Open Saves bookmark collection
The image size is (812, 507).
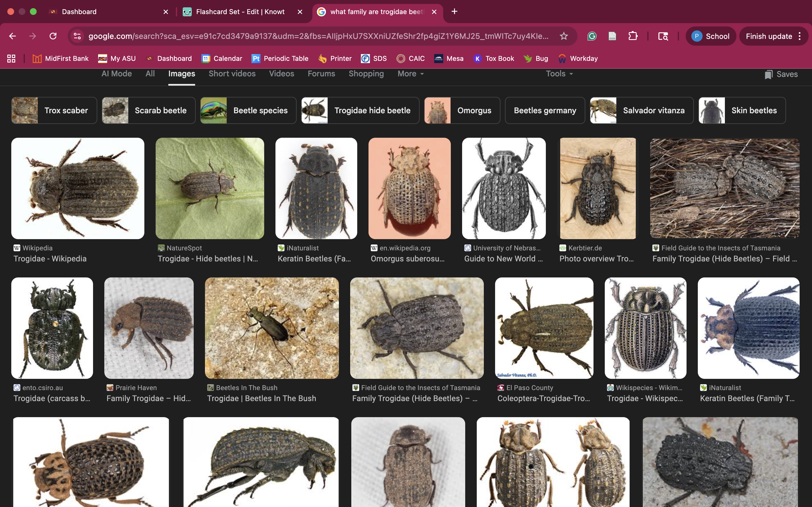tap(781, 74)
